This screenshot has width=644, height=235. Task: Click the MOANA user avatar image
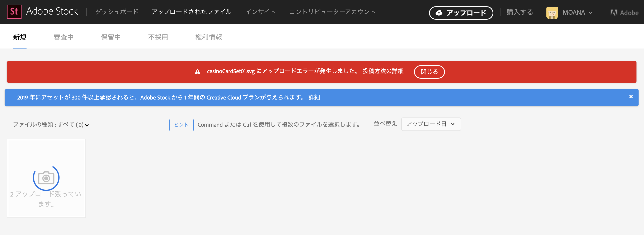[x=552, y=13]
